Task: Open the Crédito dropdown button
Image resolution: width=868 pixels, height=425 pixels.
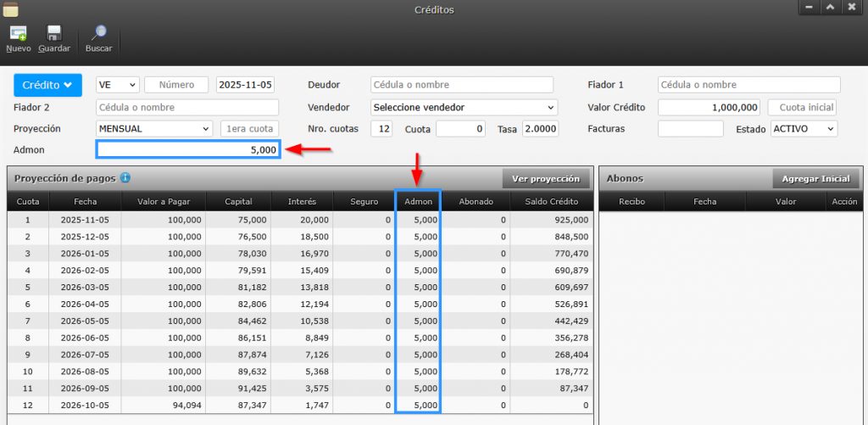Action: [47, 85]
